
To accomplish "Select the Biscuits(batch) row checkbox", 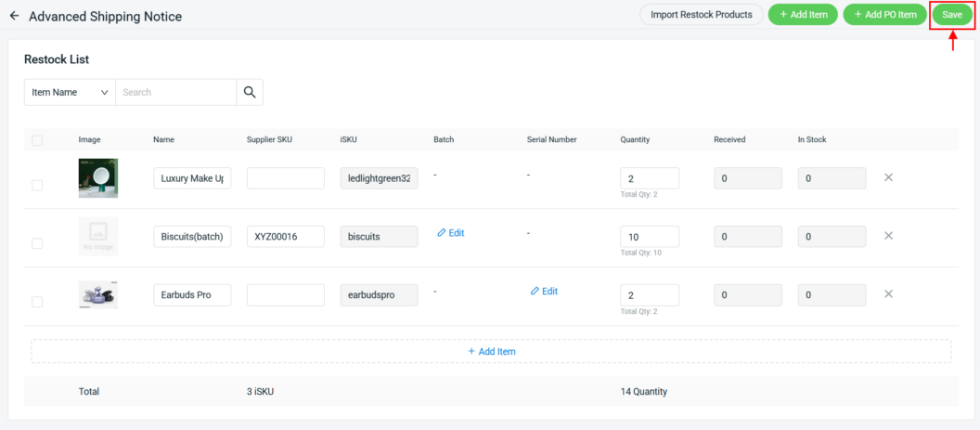I will [37, 243].
